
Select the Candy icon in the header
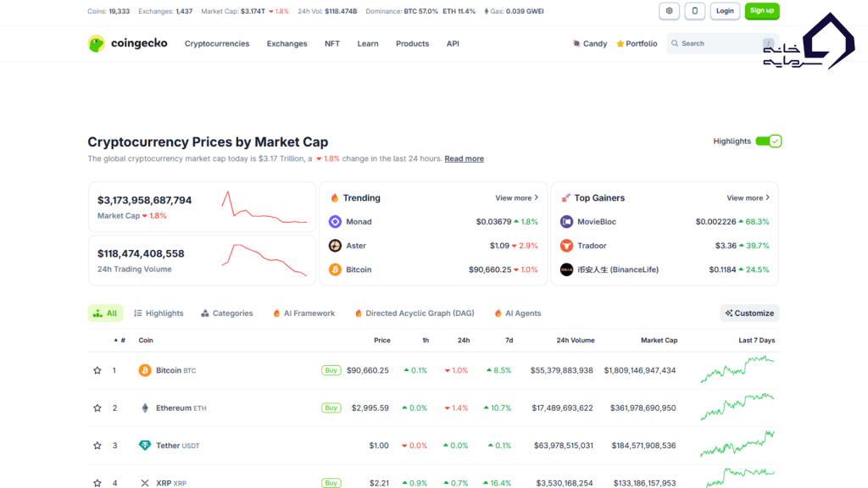(575, 43)
